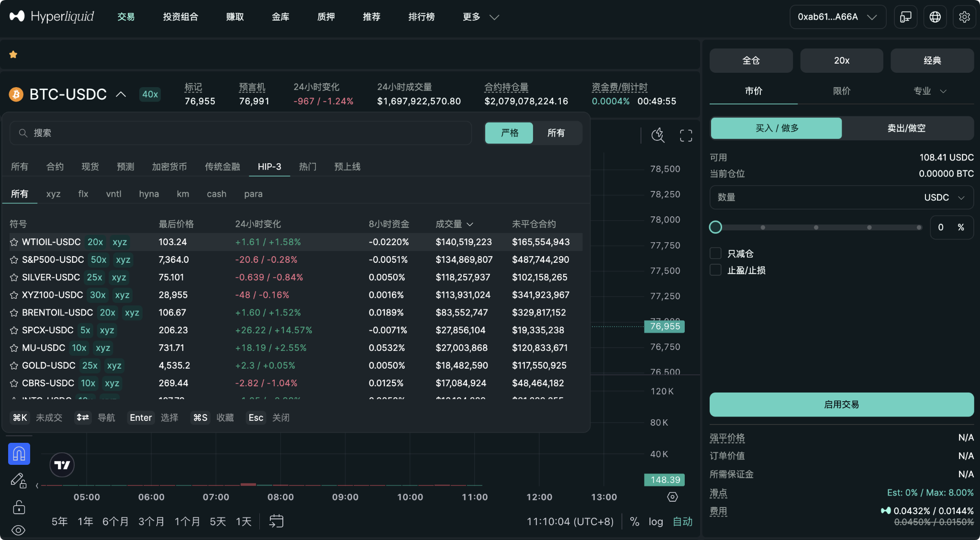Viewport: 980px width, 540px height.
Task: Set chart range to 1天
Action: (244, 521)
